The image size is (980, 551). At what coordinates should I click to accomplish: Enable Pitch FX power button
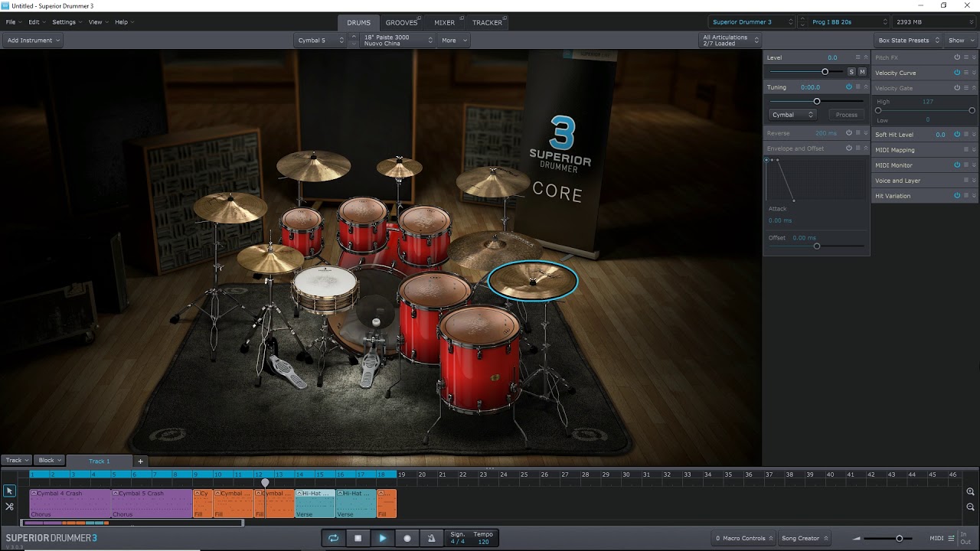[957, 57]
